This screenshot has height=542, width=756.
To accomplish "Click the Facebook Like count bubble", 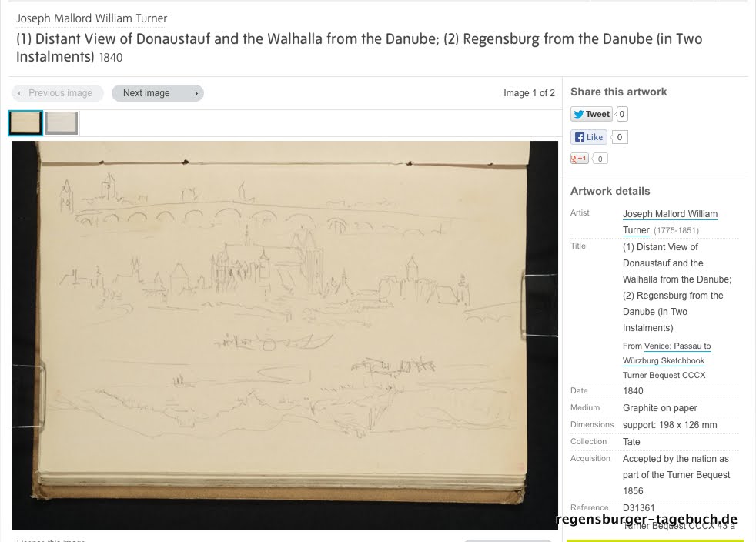I will (619, 137).
